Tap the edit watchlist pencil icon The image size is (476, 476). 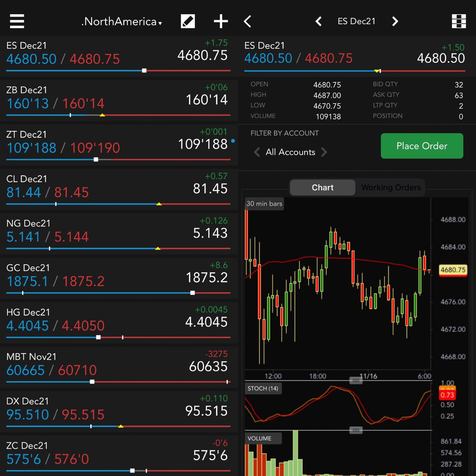188,21
